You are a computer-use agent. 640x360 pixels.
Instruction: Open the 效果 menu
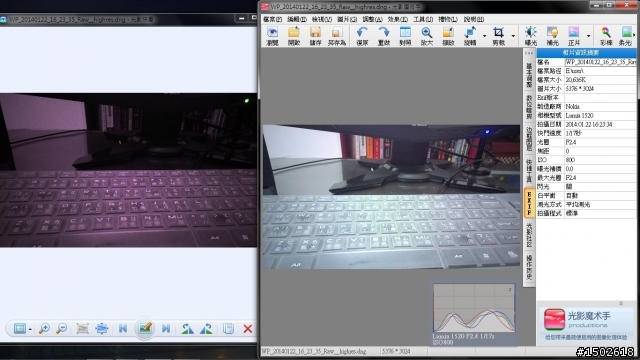[398, 19]
